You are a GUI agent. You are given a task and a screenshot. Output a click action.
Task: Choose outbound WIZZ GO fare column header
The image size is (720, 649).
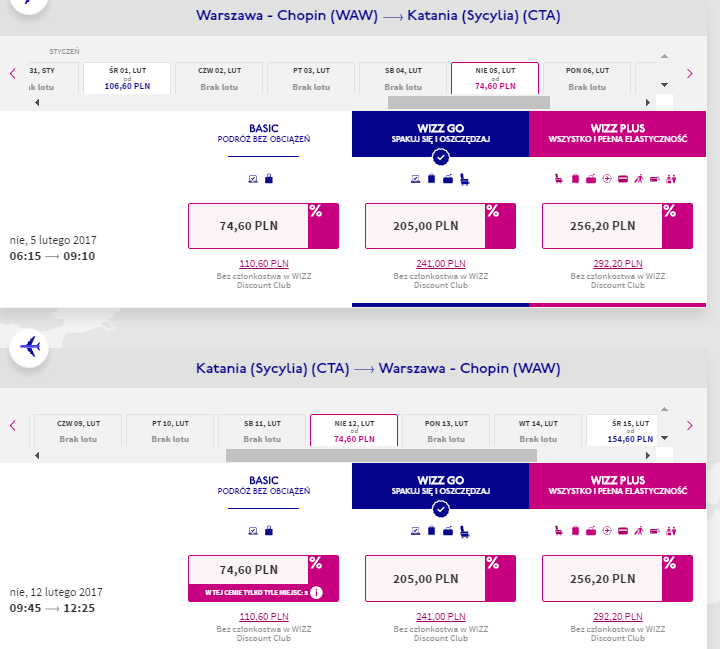(x=440, y=134)
